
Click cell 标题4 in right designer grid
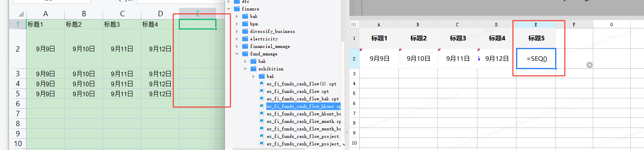497,38
